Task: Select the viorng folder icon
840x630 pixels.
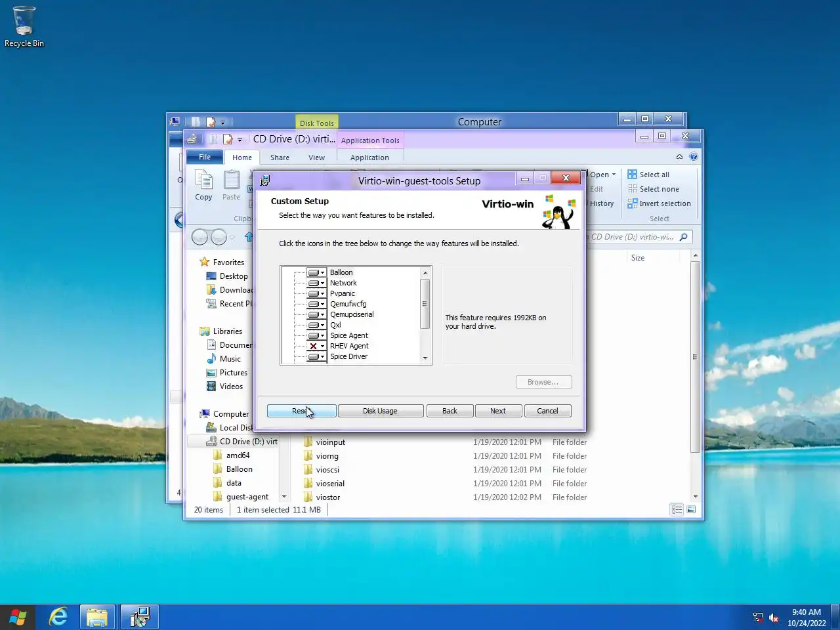Action: coord(308,455)
